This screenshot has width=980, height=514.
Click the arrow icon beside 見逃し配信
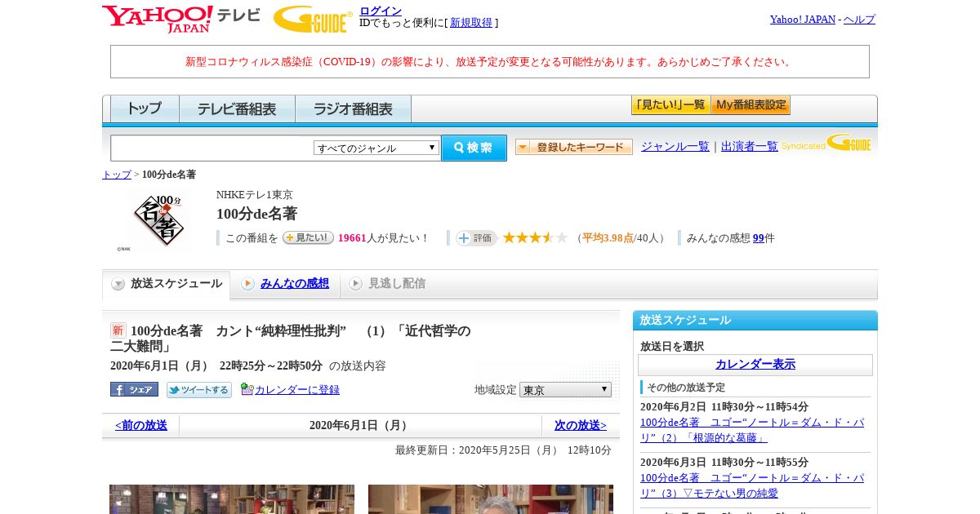point(355,283)
